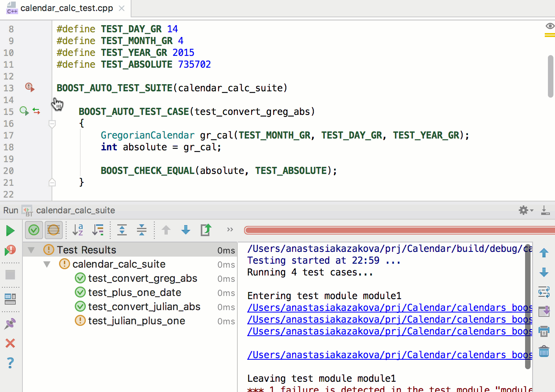
Task: Collapse the calendar_calc_suite tree node
Action: [47, 264]
